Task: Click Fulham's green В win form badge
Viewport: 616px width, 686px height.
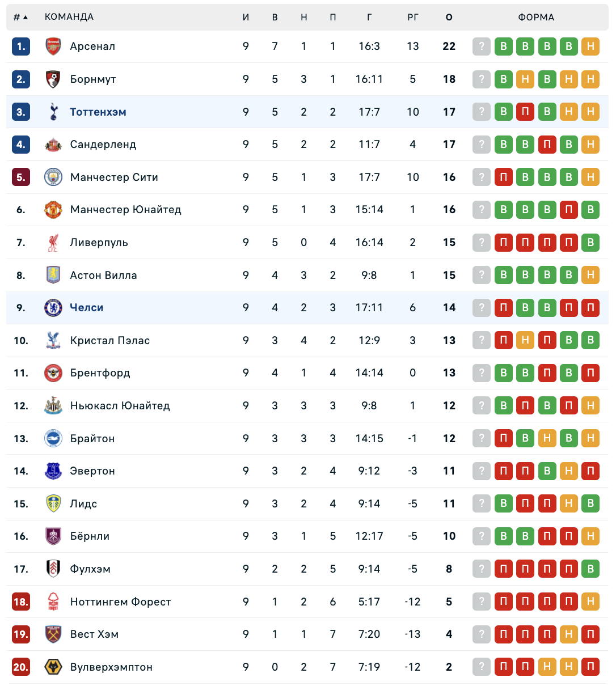Action: [x=590, y=569]
